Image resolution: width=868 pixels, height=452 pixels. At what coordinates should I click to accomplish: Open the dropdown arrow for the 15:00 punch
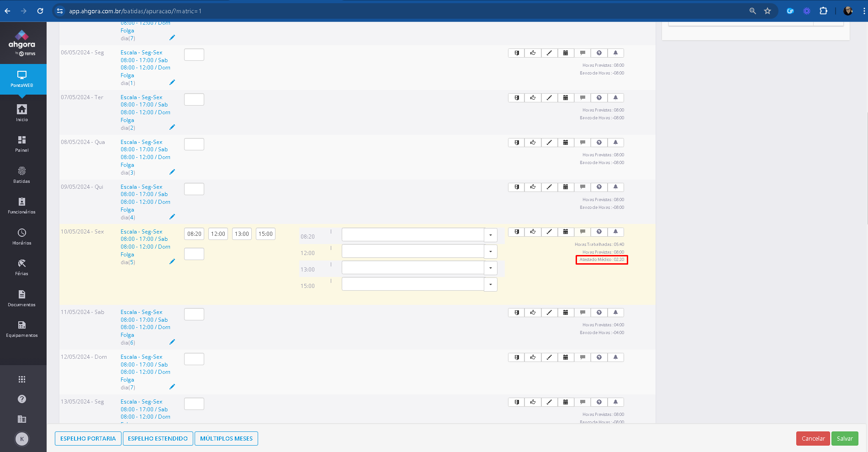pos(491,284)
